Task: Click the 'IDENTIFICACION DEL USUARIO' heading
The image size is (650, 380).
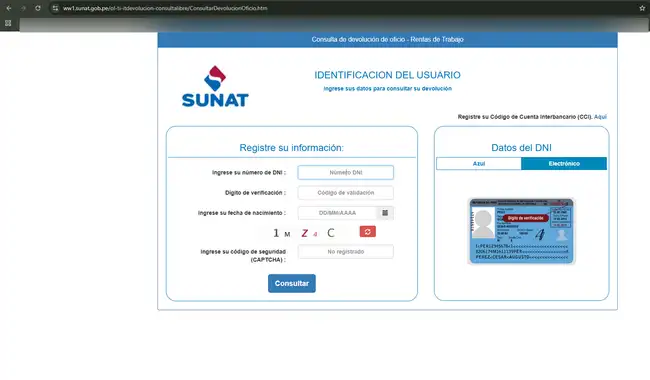Action: pos(387,75)
